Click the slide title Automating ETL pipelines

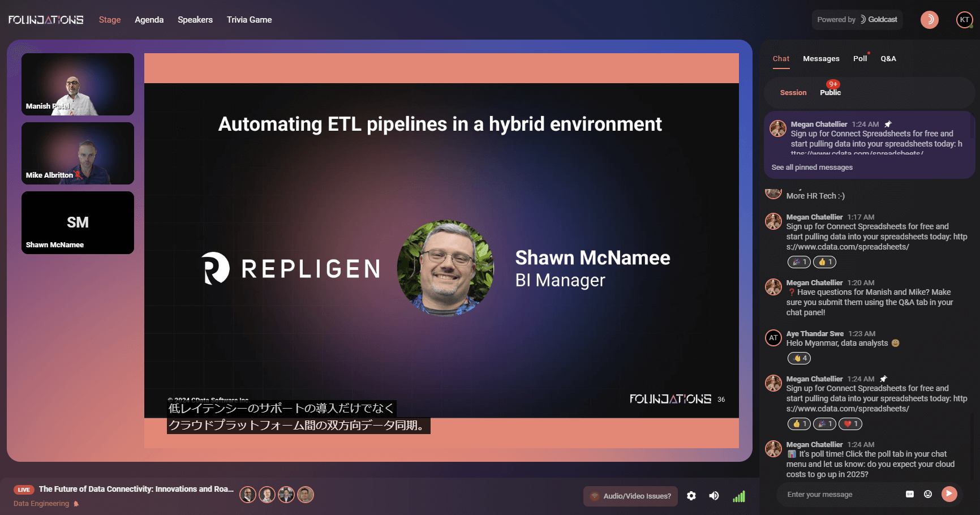tap(440, 124)
